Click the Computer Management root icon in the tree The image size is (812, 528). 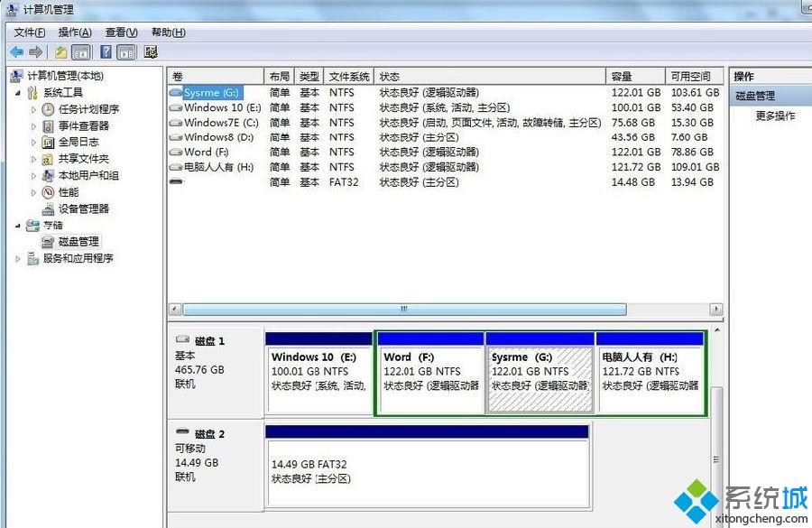pos(16,76)
